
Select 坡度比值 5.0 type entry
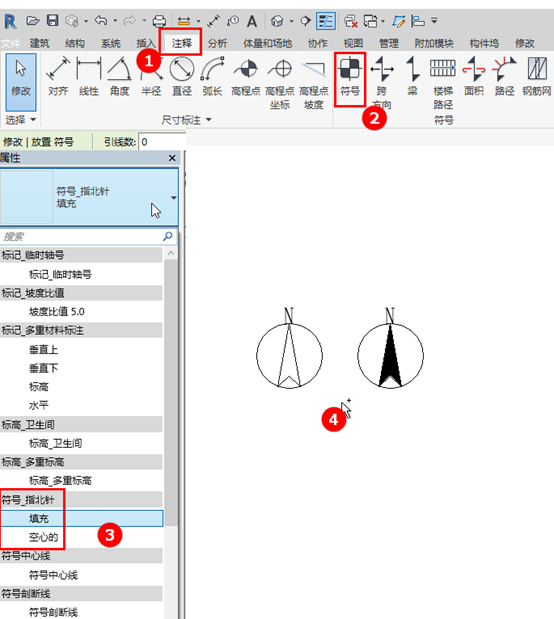(81, 312)
